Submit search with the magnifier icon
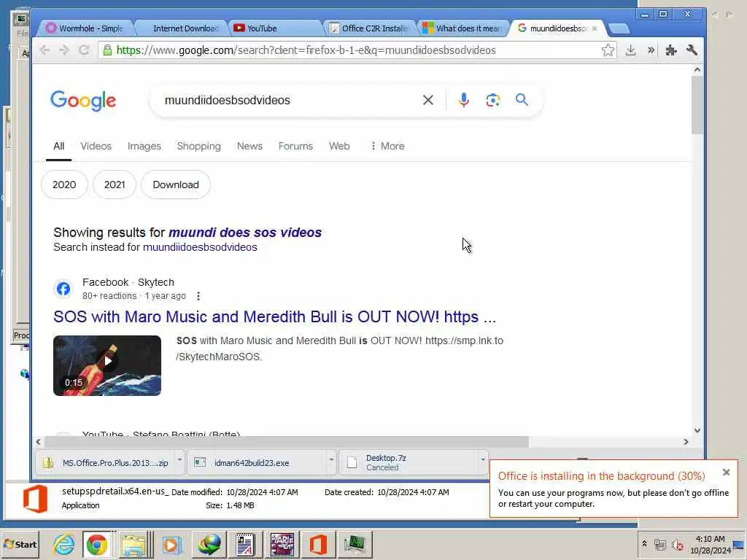This screenshot has width=747, height=560. click(x=522, y=99)
